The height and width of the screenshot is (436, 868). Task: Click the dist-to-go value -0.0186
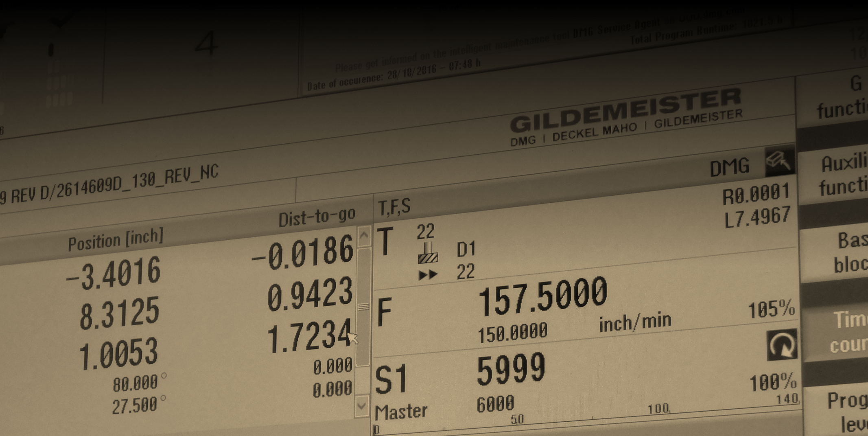(x=302, y=253)
